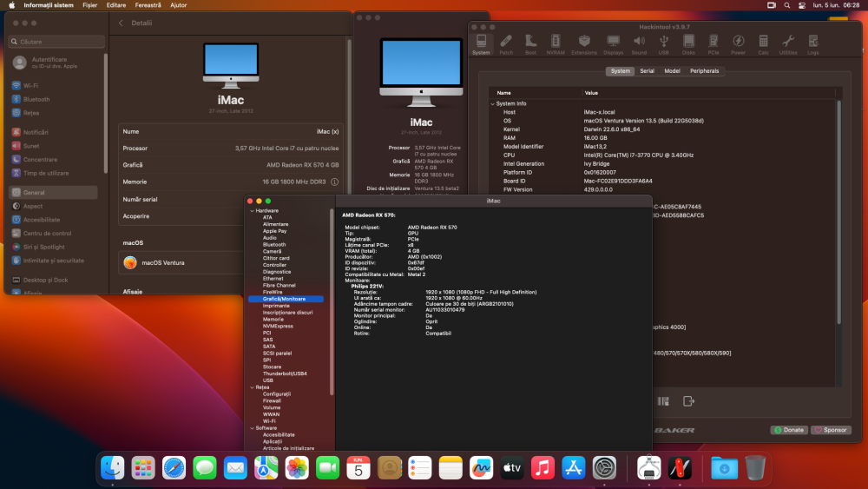Open Finder from the Dock
The width and height of the screenshot is (868, 489).
point(112,468)
